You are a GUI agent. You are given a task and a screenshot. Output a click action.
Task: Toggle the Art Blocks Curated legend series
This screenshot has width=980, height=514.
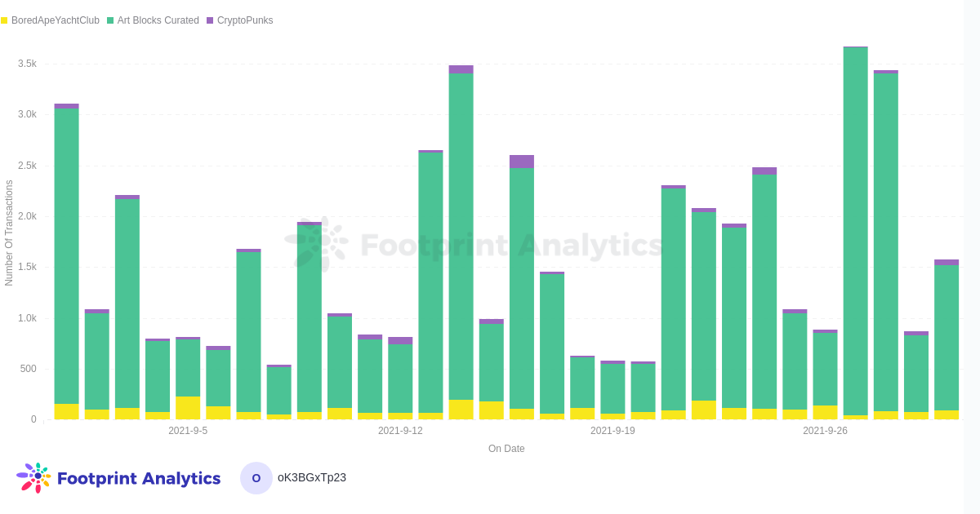coord(158,20)
